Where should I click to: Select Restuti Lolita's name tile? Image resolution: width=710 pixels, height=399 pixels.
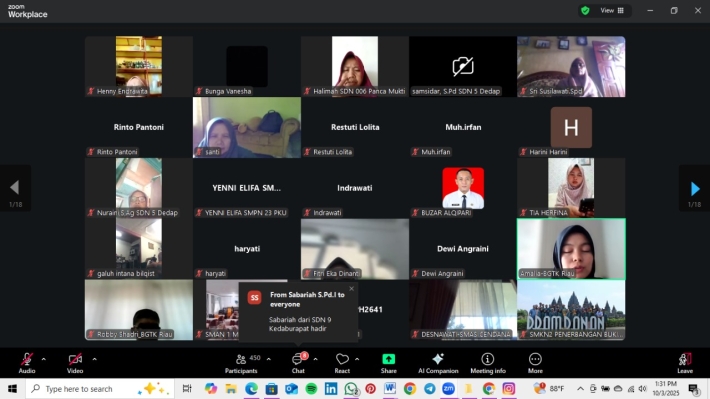pyautogui.click(x=355, y=127)
